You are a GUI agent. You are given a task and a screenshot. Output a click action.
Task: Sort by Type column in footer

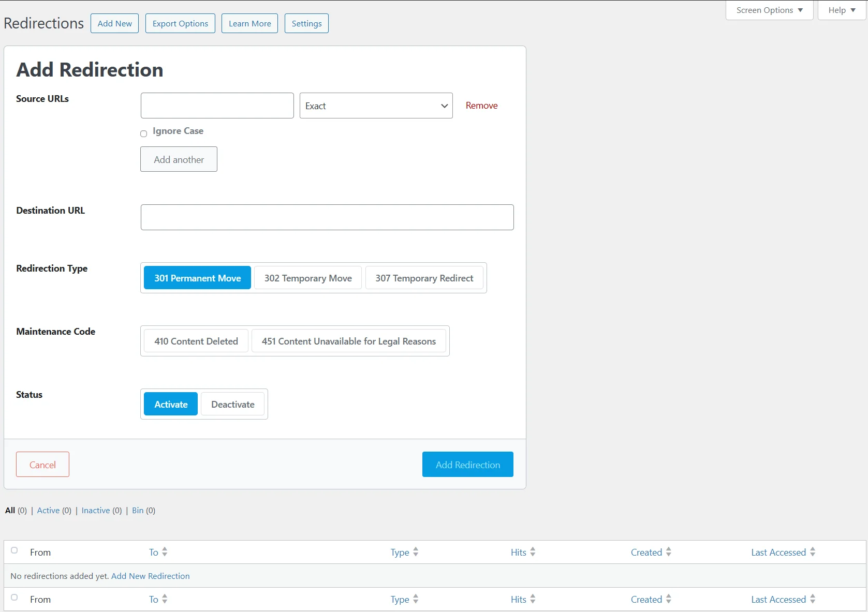405,599
